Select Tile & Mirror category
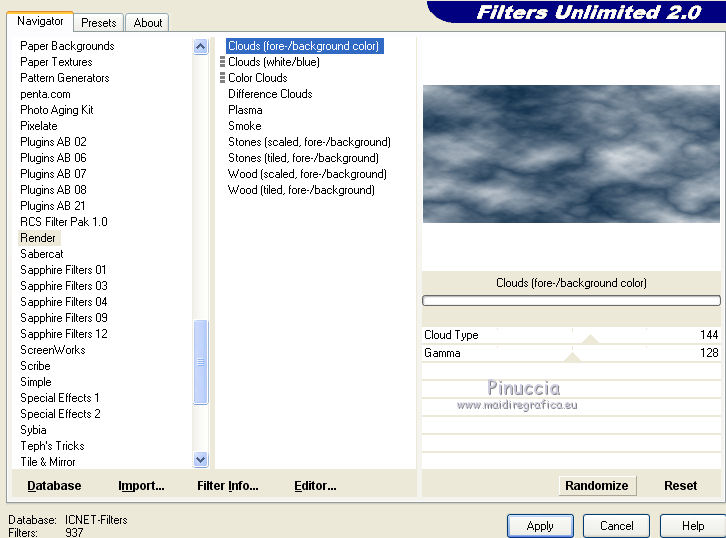Viewport: 726px width, 538px height. tap(48, 462)
